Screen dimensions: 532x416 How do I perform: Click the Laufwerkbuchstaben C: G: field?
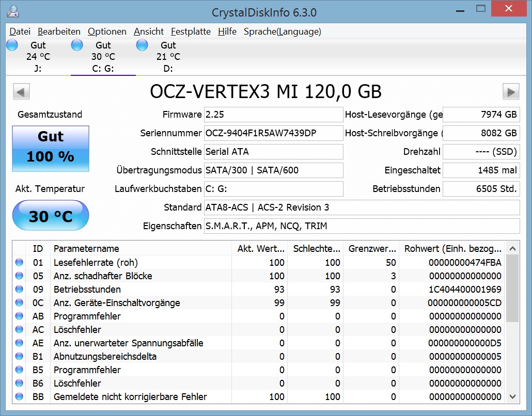[x=273, y=189]
